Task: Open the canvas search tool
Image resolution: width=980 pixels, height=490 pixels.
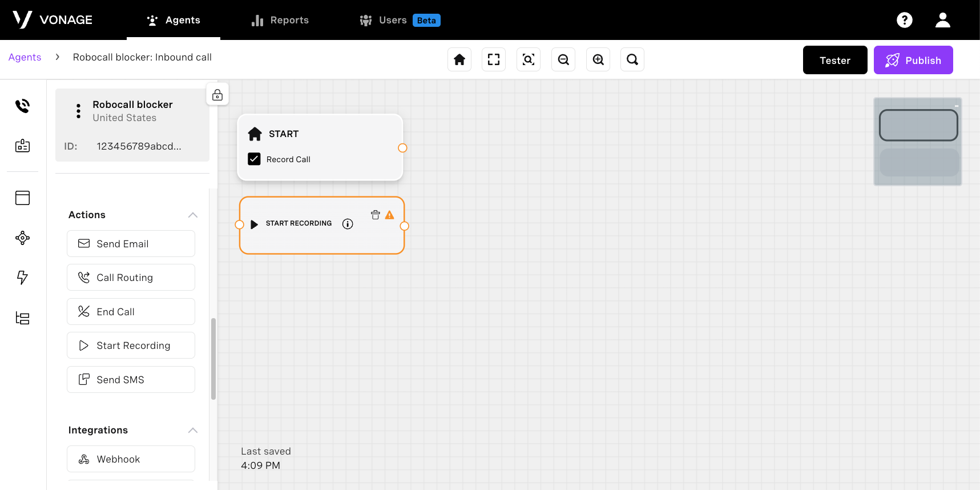Action: tap(632, 59)
